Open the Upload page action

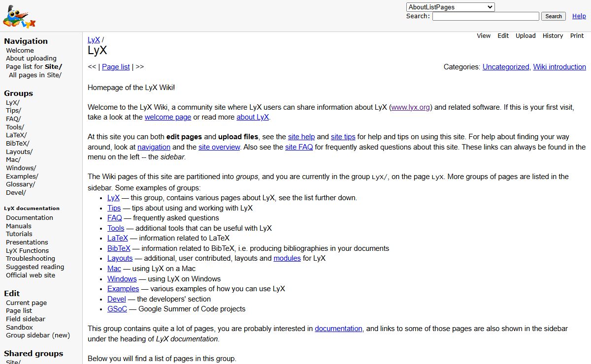(525, 36)
